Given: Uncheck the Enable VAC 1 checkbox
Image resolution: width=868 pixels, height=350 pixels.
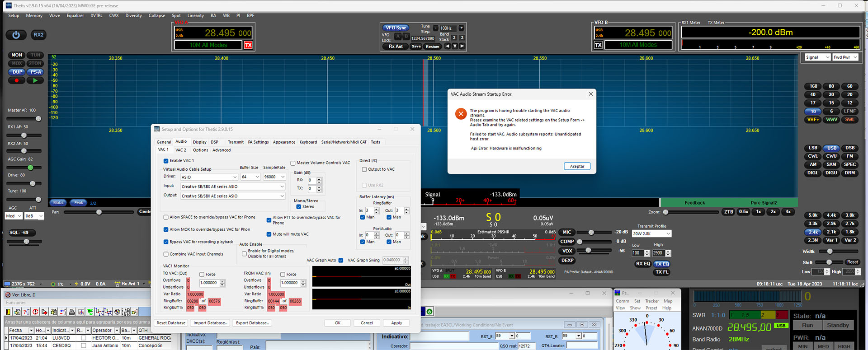Looking at the screenshot, I should [166, 161].
